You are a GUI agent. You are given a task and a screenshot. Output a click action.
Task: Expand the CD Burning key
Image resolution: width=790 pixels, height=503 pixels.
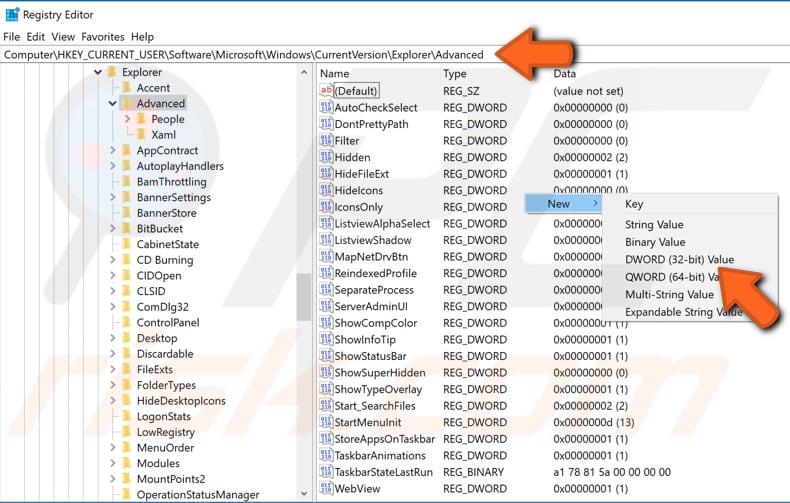(112, 260)
